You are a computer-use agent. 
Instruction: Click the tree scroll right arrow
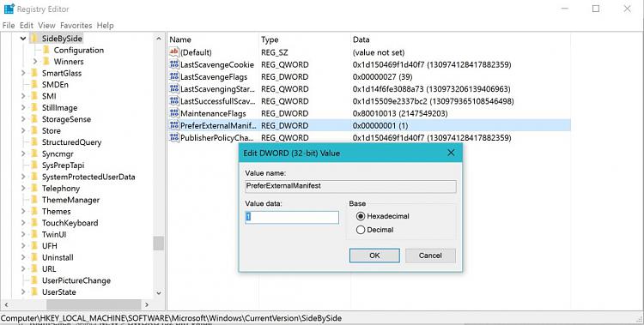coord(147,304)
